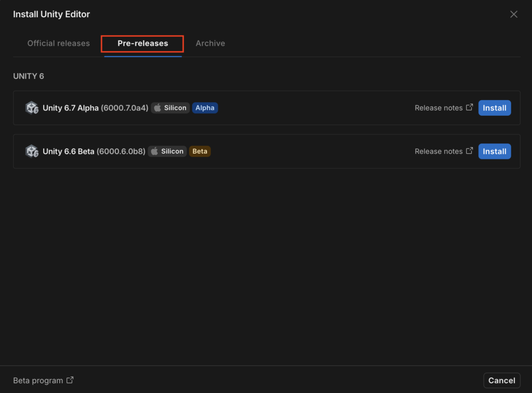Cancel the editor installation dialog
Screen dimensions: 532x393
501,381
